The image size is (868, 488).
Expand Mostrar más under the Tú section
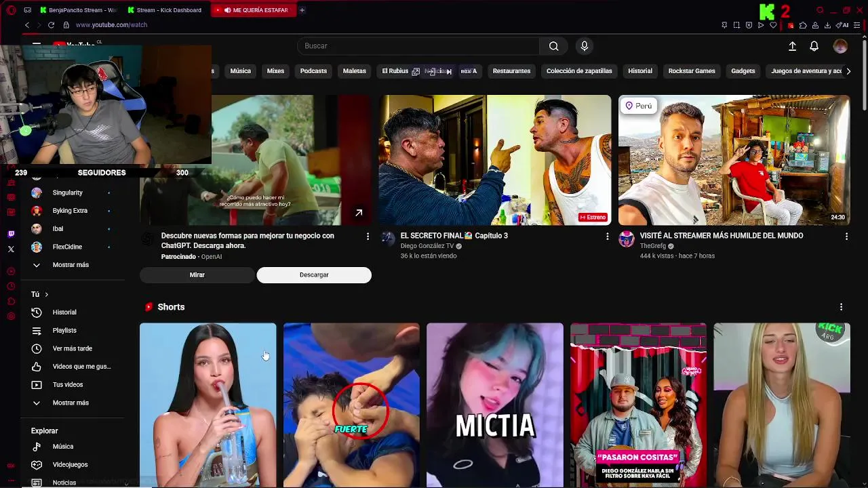(73, 403)
